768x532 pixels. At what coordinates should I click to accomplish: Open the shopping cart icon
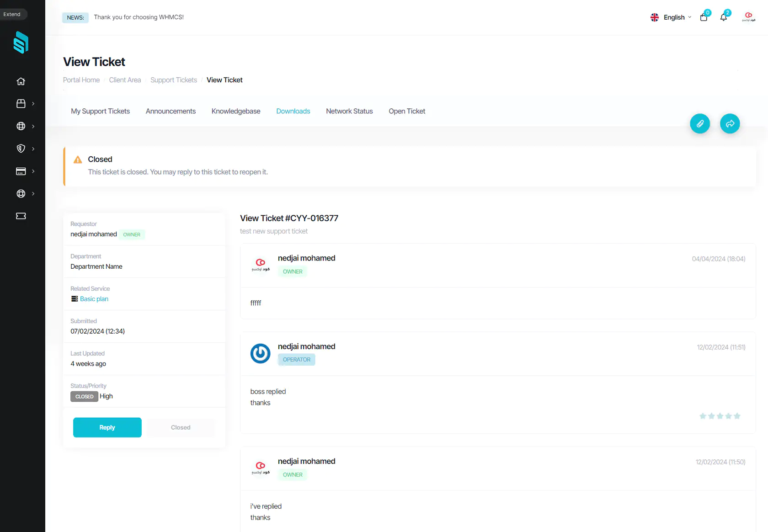pos(704,17)
